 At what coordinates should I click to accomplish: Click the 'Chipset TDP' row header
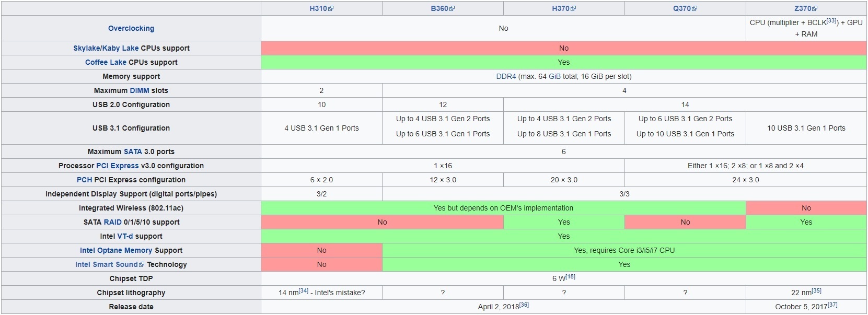pyautogui.click(x=131, y=278)
